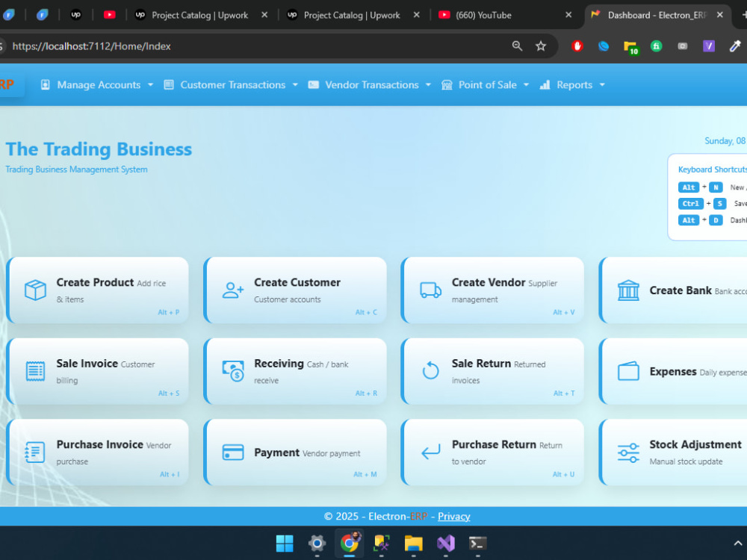747x560 pixels.
Task: Expand the Reports dropdown arrow
Action: pyautogui.click(x=602, y=85)
